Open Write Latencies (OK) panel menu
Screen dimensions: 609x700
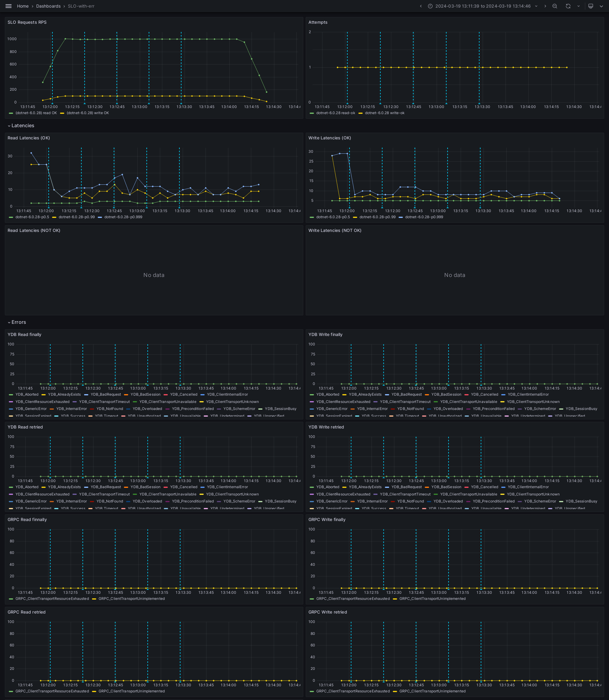point(329,138)
